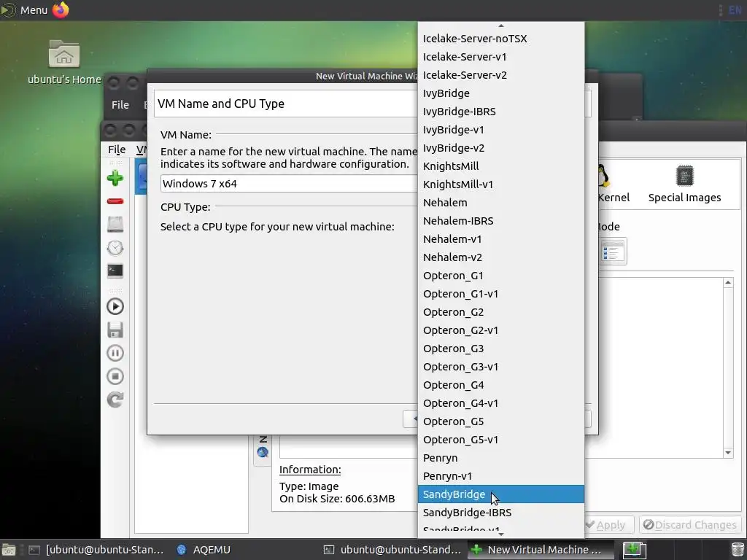Choose Opteron_G2 from the list
Screen dimensions: 747x560
click(x=500, y=312)
